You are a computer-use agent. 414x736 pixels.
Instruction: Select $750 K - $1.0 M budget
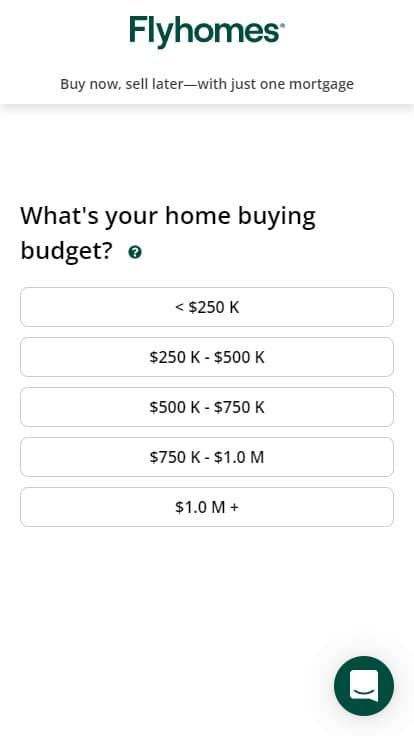click(207, 457)
